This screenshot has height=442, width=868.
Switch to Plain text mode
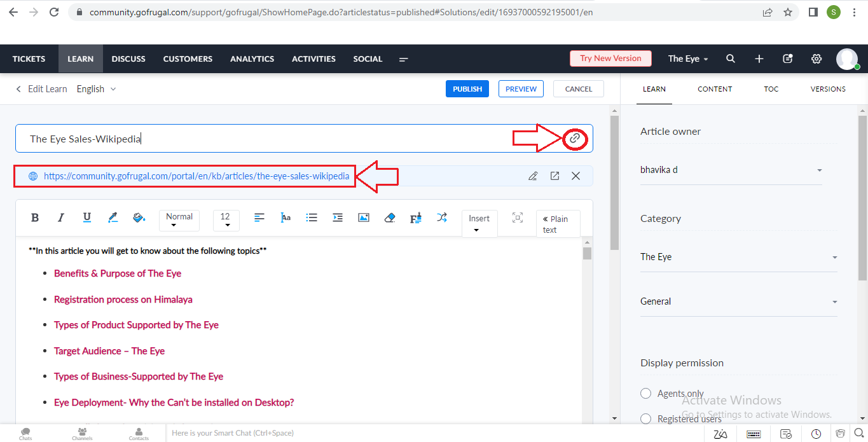558,224
